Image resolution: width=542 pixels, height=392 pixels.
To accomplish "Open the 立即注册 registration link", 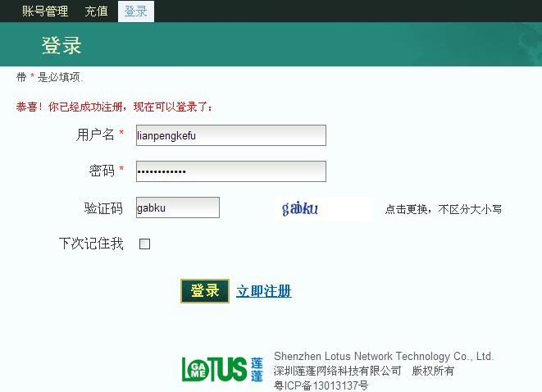I will (x=263, y=291).
